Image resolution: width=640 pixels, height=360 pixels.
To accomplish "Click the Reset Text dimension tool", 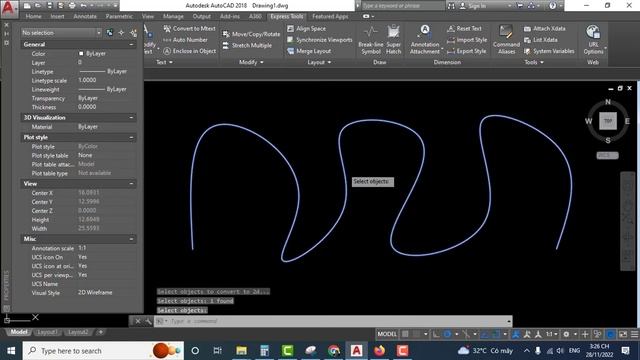I will (x=464, y=29).
